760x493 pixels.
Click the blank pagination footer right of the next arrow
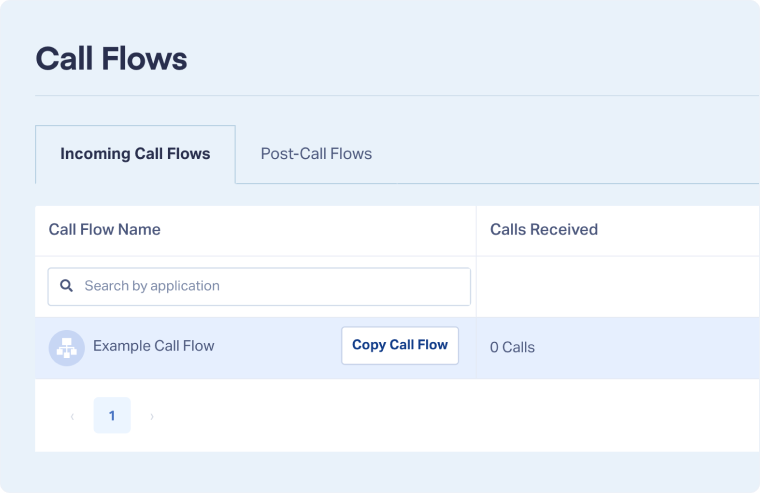pos(450,416)
